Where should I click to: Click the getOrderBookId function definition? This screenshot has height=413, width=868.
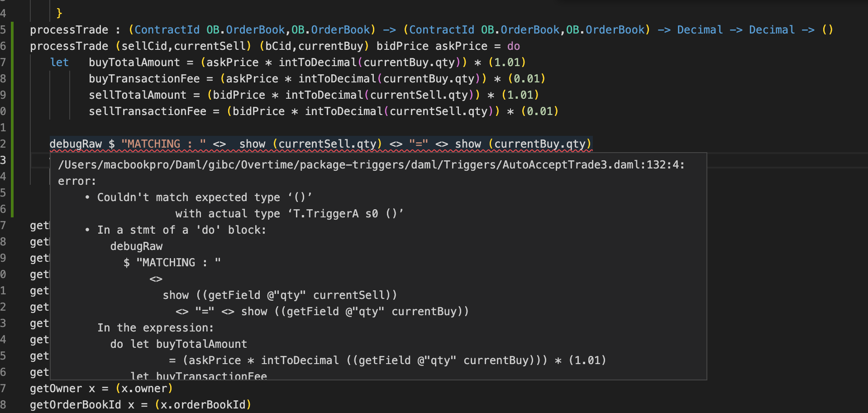[75, 405]
